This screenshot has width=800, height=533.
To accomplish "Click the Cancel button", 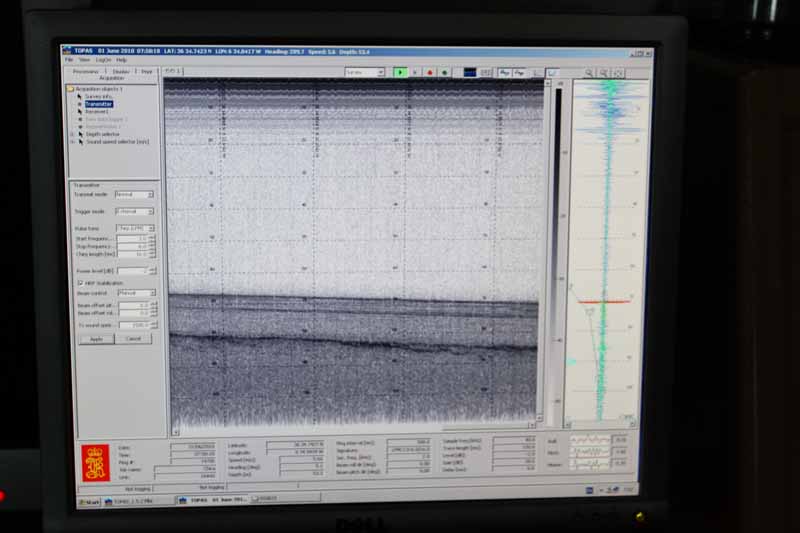I will 133,339.
